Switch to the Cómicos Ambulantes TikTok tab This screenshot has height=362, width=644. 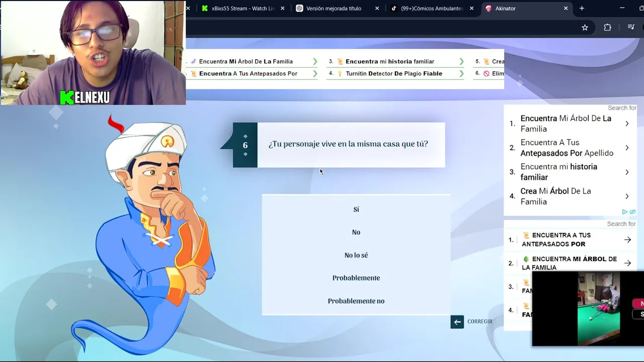[432, 9]
